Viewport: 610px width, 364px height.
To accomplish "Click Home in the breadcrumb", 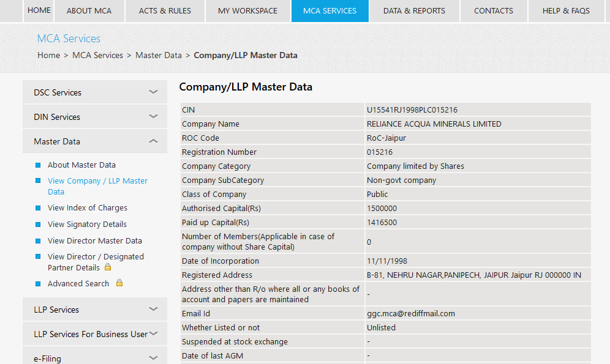I will pyautogui.click(x=48, y=55).
